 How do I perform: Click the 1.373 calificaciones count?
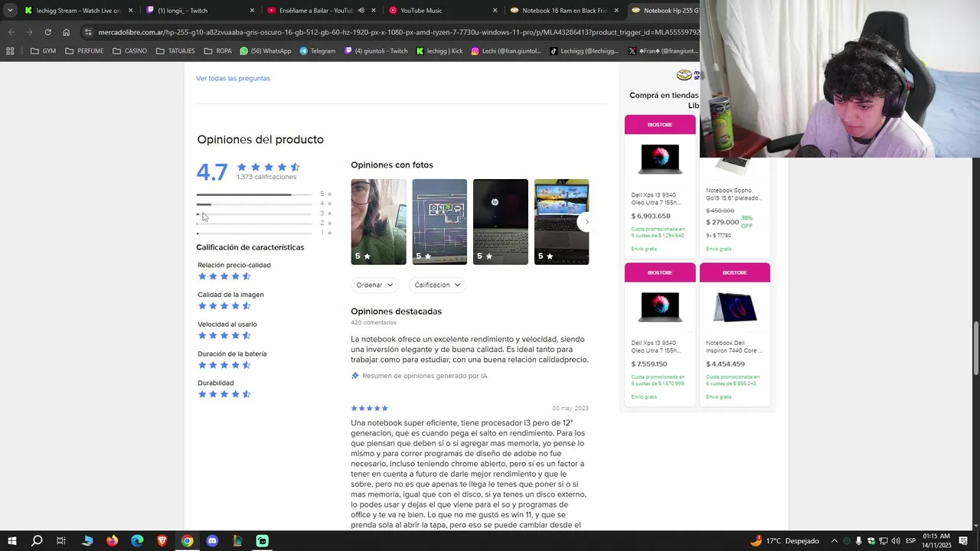point(266,177)
